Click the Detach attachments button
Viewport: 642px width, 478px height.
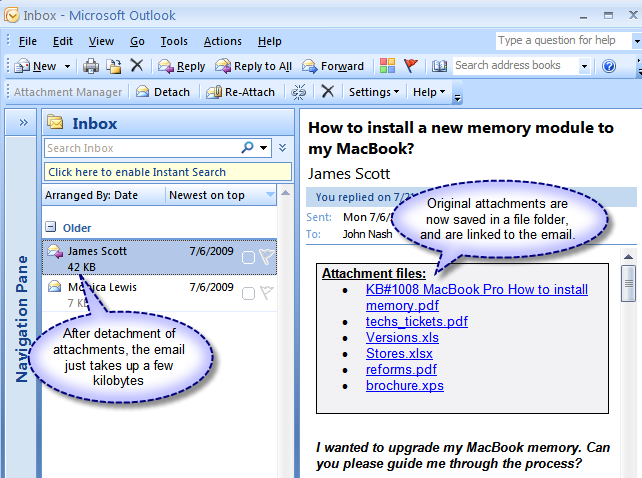click(x=163, y=92)
